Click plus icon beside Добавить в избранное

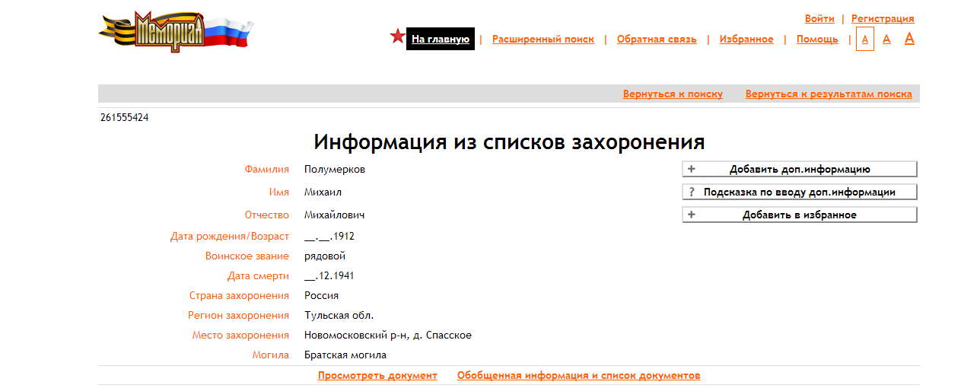pos(692,215)
